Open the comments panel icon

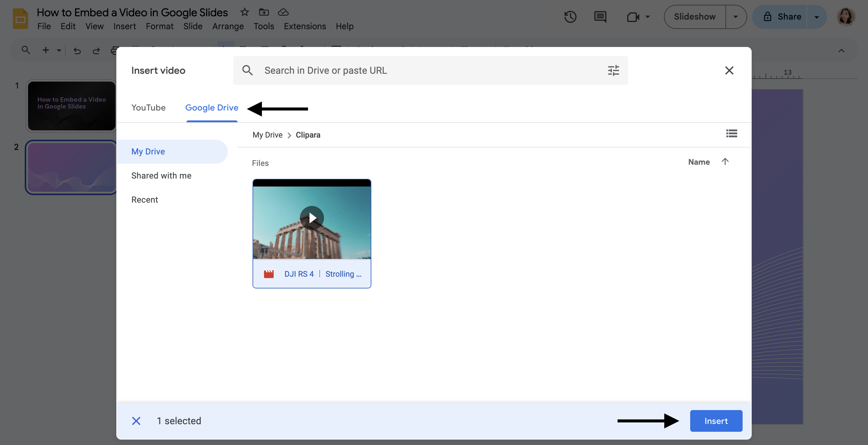600,17
